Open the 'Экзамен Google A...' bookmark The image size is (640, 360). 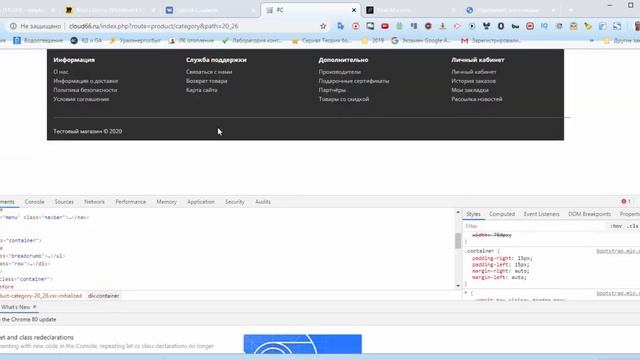coord(420,40)
